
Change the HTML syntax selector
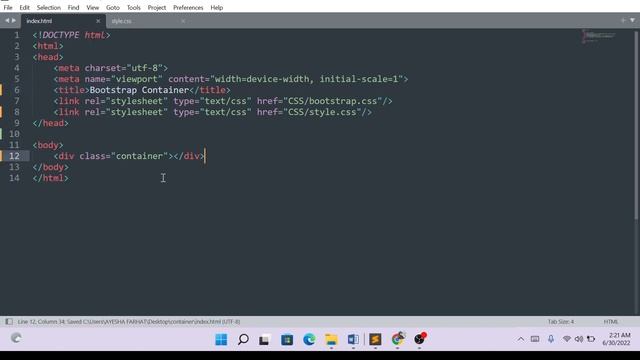click(611, 322)
